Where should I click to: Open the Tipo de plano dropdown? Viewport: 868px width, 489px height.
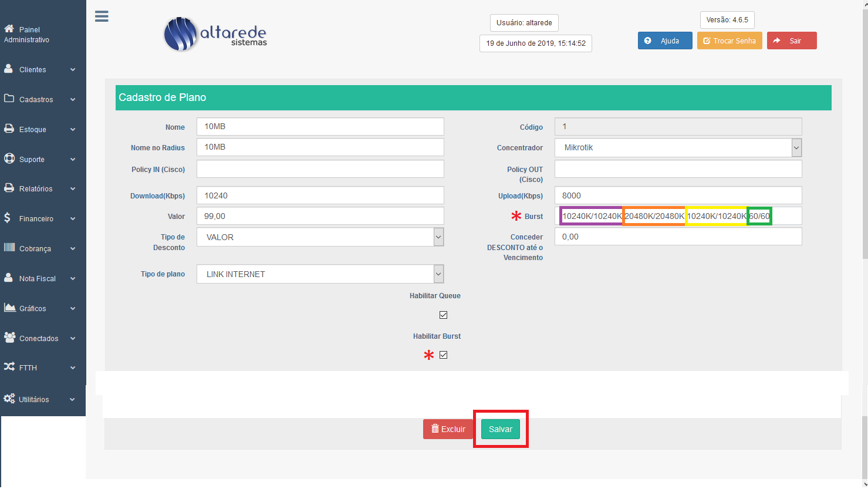click(320, 274)
